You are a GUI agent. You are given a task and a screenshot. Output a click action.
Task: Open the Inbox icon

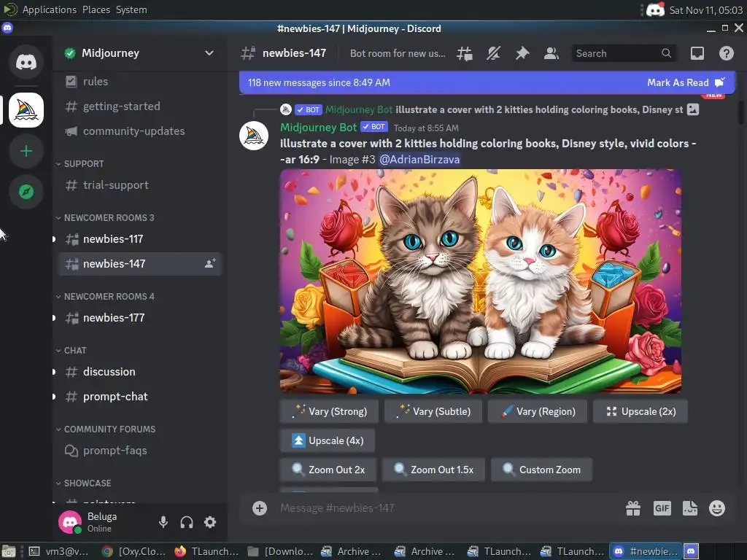pyautogui.click(x=697, y=53)
